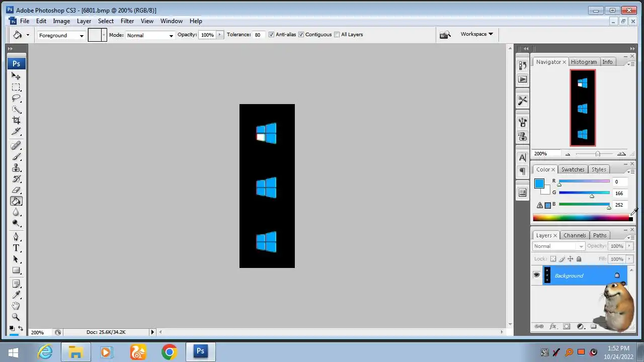Select the Horizontal Type tool
This screenshot has width=644, height=362.
(16, 248)
